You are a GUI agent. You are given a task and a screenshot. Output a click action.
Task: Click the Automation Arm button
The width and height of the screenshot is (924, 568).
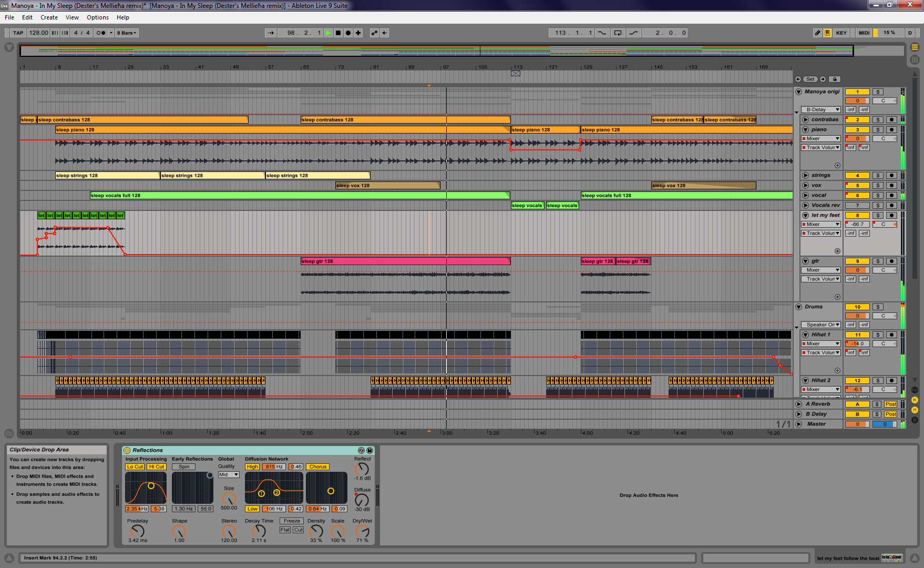[x=374, y=33]
